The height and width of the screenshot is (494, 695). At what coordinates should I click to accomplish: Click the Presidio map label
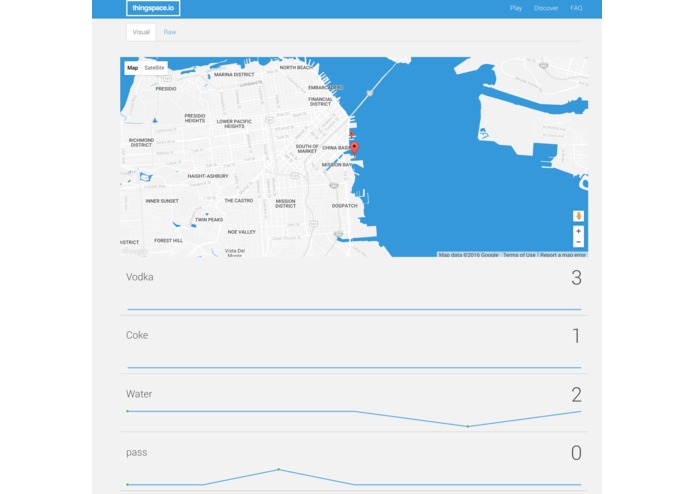pyautogui.click(x=166, y=89)
